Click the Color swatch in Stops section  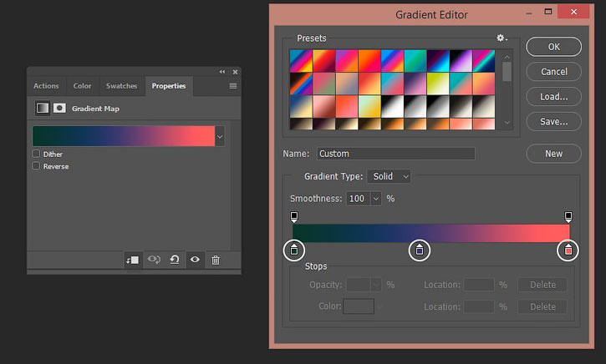tap(359, 306)
